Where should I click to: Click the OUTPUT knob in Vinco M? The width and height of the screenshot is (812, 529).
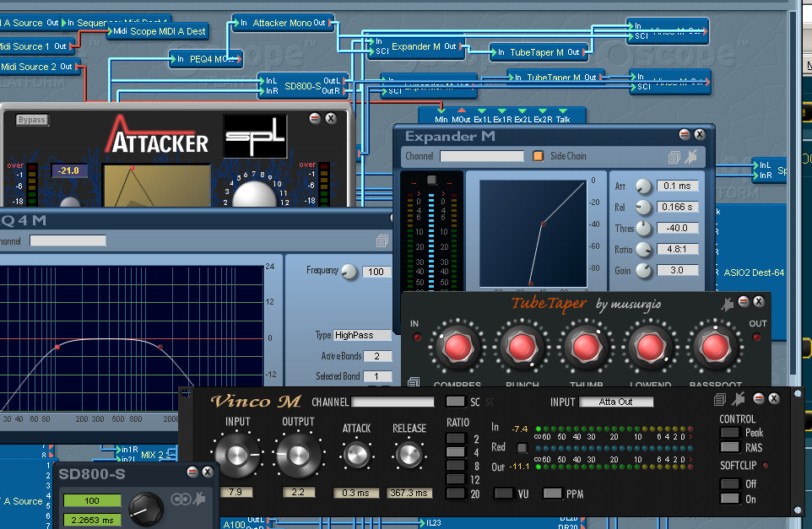coord(298,456)
